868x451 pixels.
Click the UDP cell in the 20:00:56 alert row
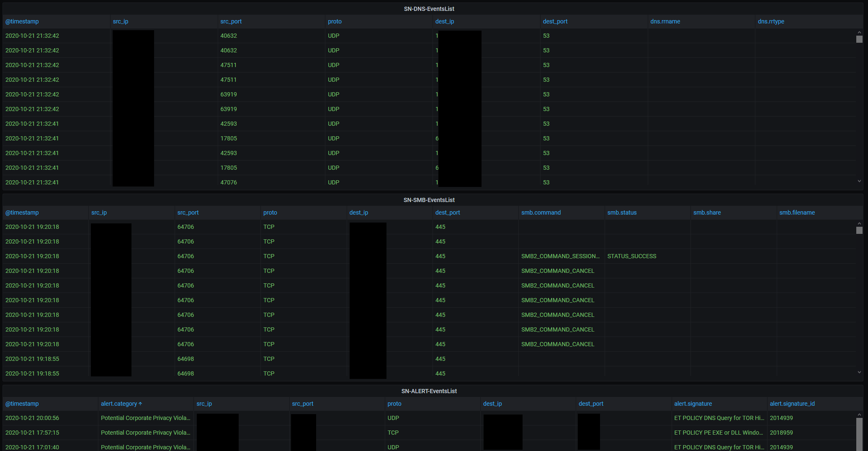393,418
